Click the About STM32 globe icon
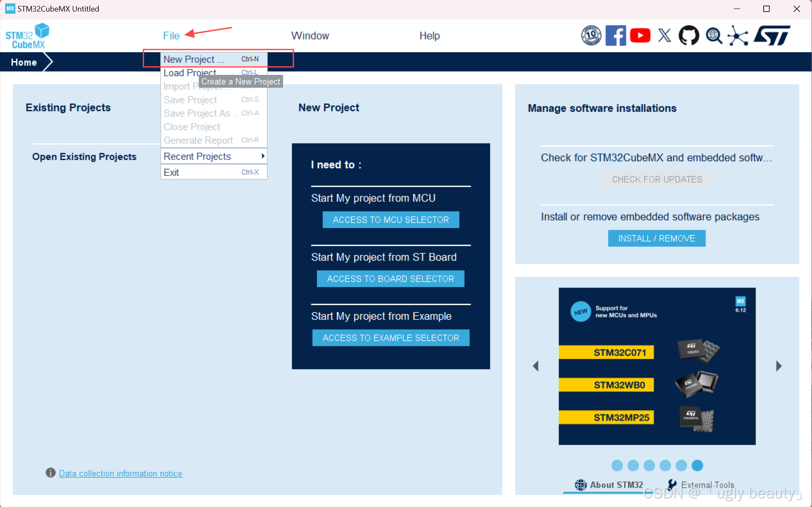This screenshot has height=507, width=812. 581,485
